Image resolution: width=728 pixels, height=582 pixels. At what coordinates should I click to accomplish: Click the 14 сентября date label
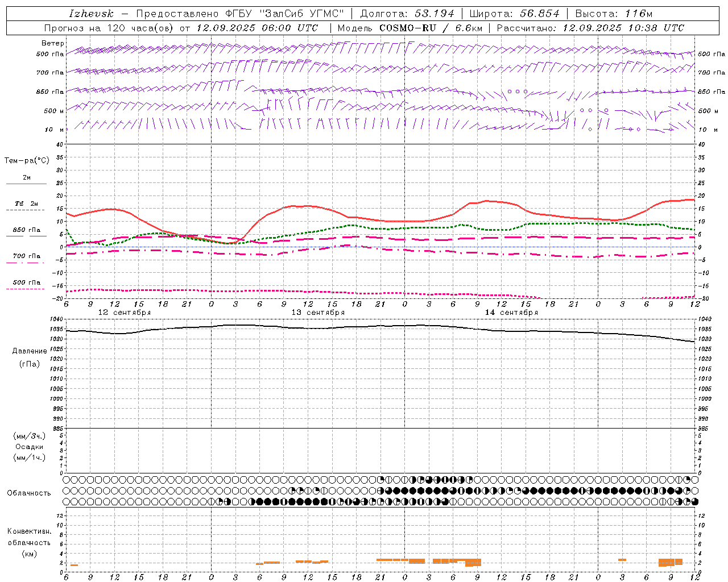511,313
